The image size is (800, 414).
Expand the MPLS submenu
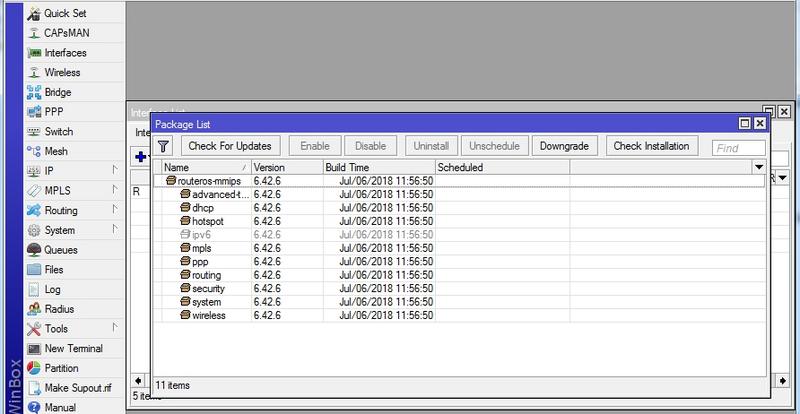pyautogui.click(x=115, y=190)
